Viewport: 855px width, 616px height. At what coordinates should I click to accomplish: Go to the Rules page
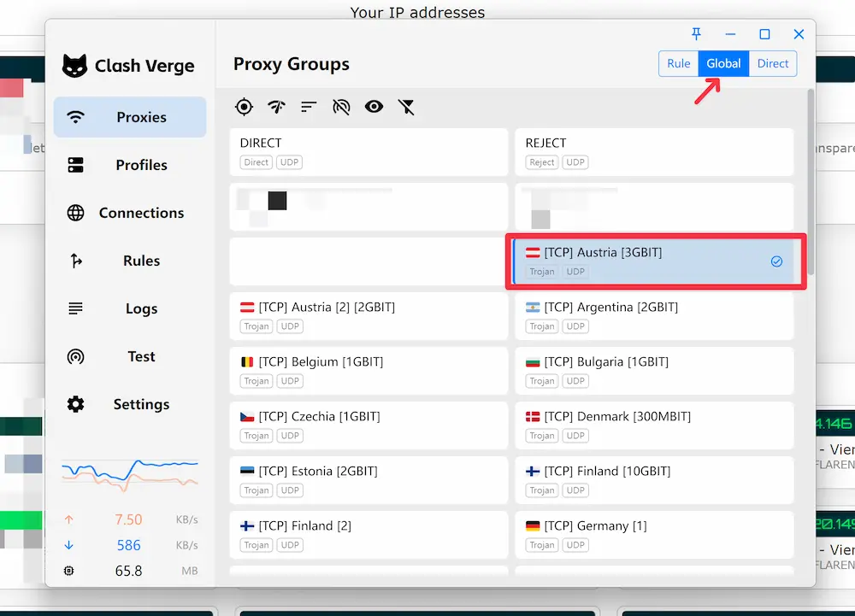(130, 261)
